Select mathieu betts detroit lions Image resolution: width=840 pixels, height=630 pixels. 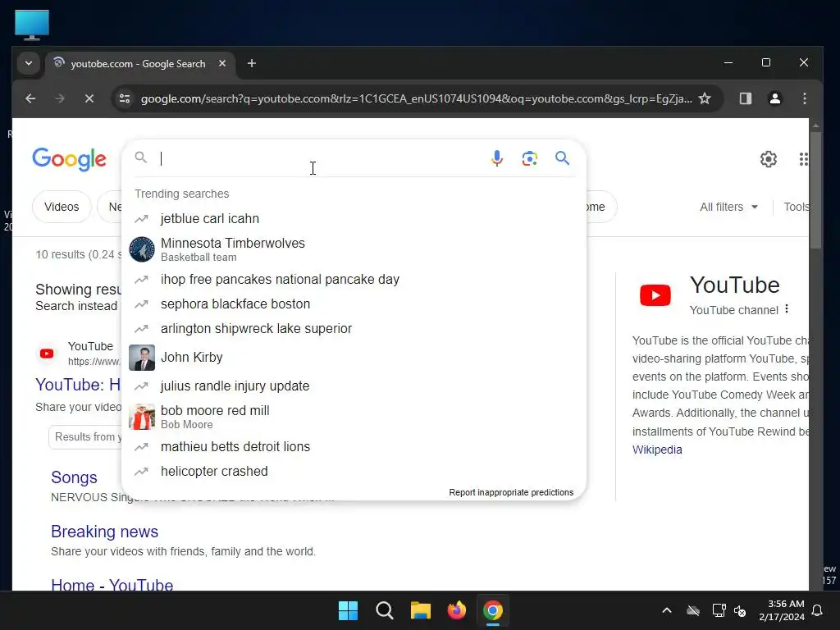tap(354, 447)
